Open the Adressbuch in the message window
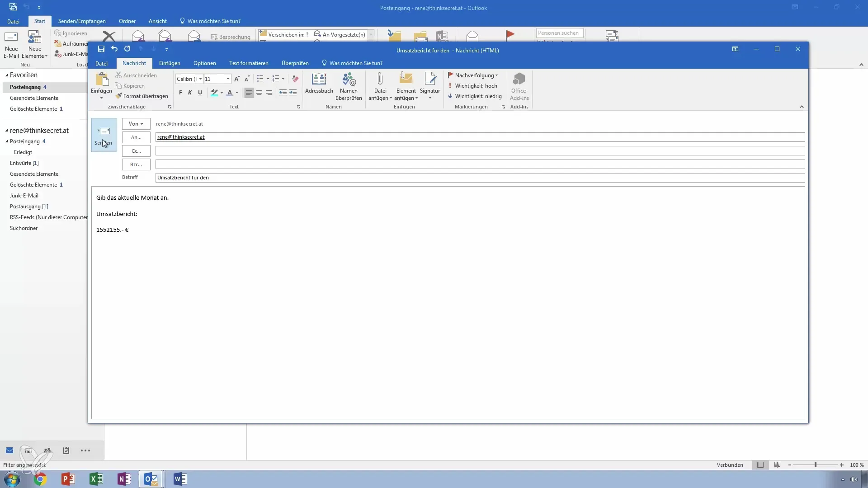The width and height of the screenshot is (868, 488). [x=319, y=86]
